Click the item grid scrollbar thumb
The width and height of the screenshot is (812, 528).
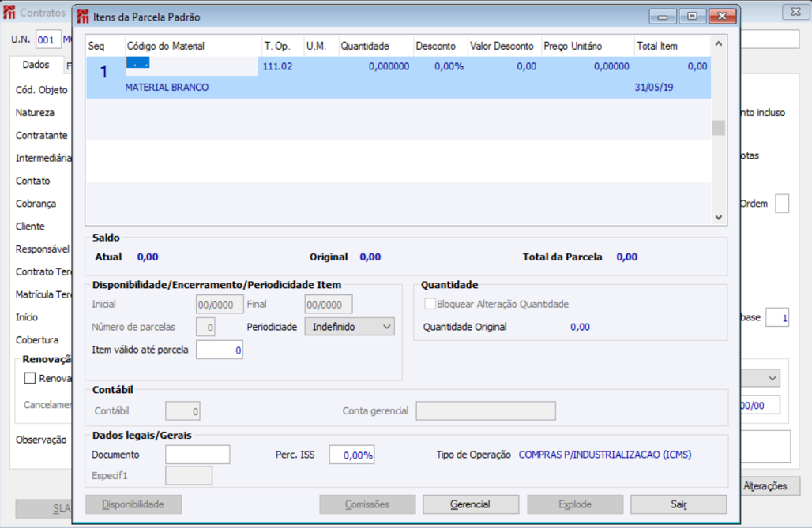(x=718, y=127)
